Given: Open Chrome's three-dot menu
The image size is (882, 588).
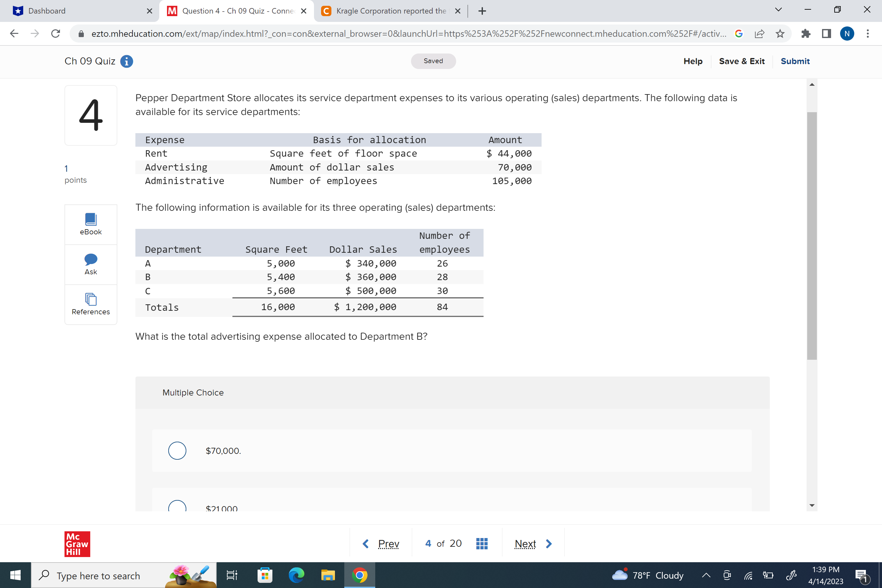Looking at the screenshot, I should tap(868, 34).
